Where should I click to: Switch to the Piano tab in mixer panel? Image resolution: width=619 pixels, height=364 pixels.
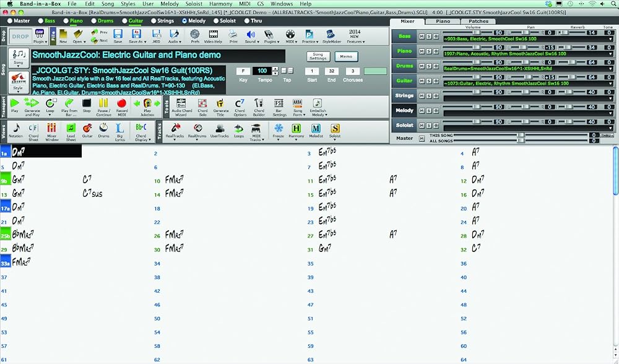tap(443, 21)
